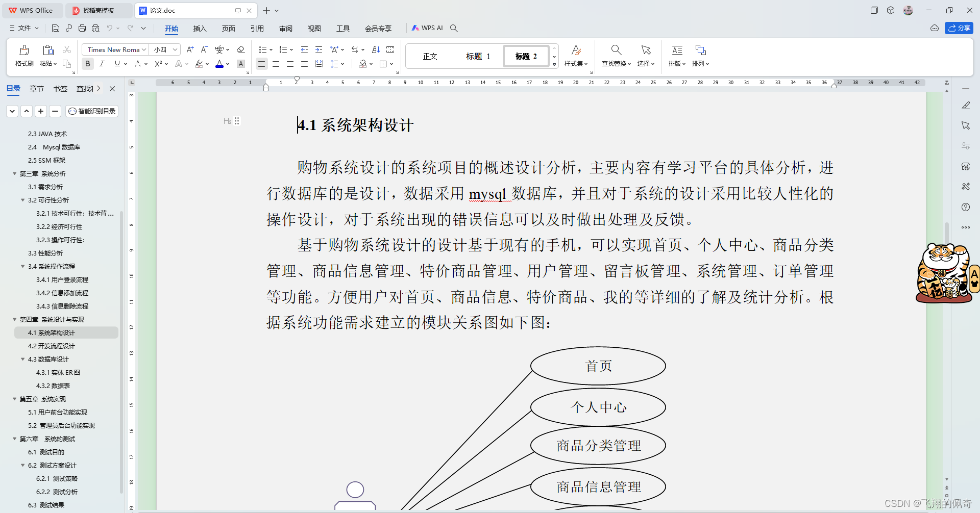Click the Format Painter (格式刷) icon

click(24, 50)
